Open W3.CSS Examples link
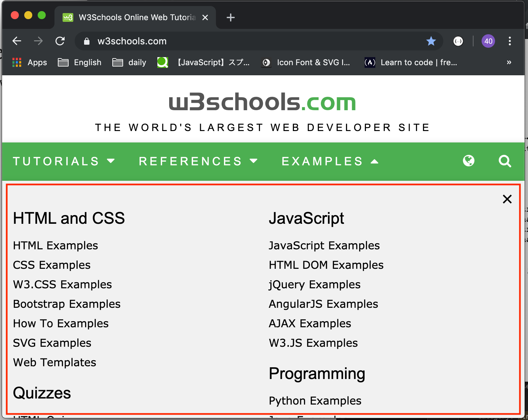 [x=63, y=285]
